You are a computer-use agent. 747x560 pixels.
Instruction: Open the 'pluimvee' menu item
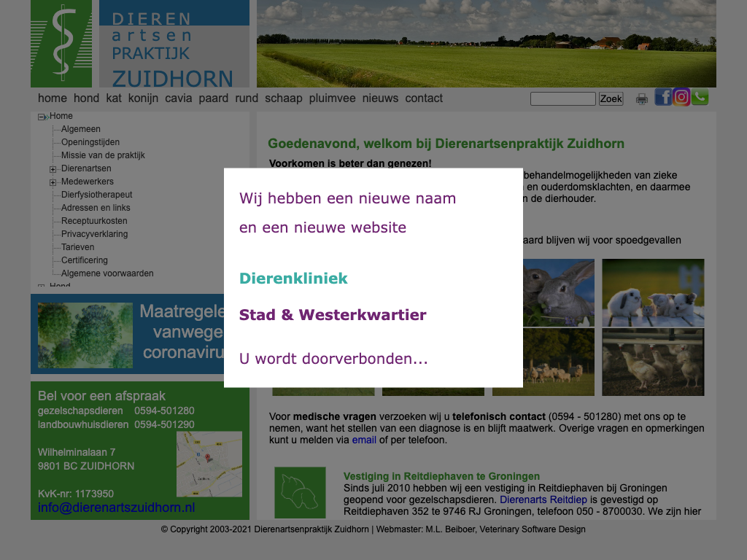pyautogui.click(x=332, y=98)
